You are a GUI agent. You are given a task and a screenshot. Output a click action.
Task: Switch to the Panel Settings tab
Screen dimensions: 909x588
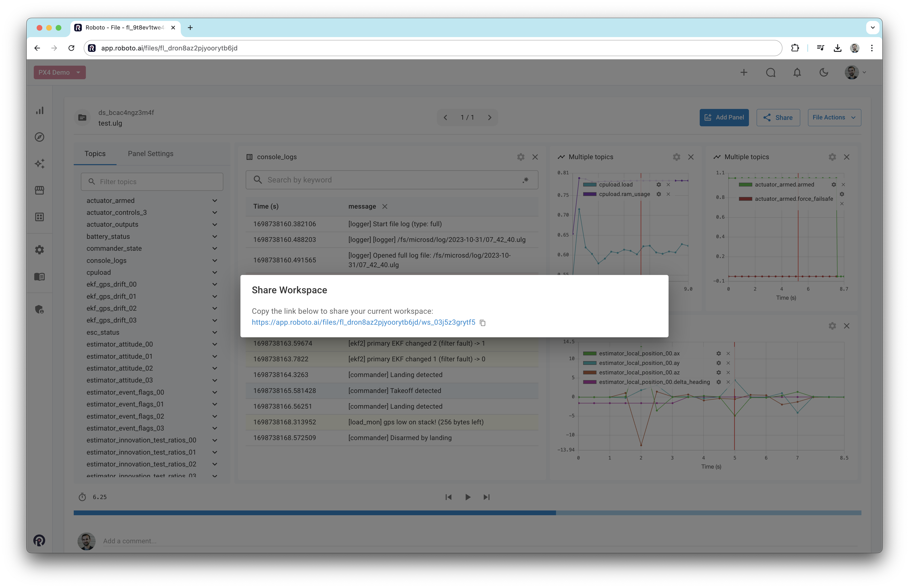(x=150, y=153)
